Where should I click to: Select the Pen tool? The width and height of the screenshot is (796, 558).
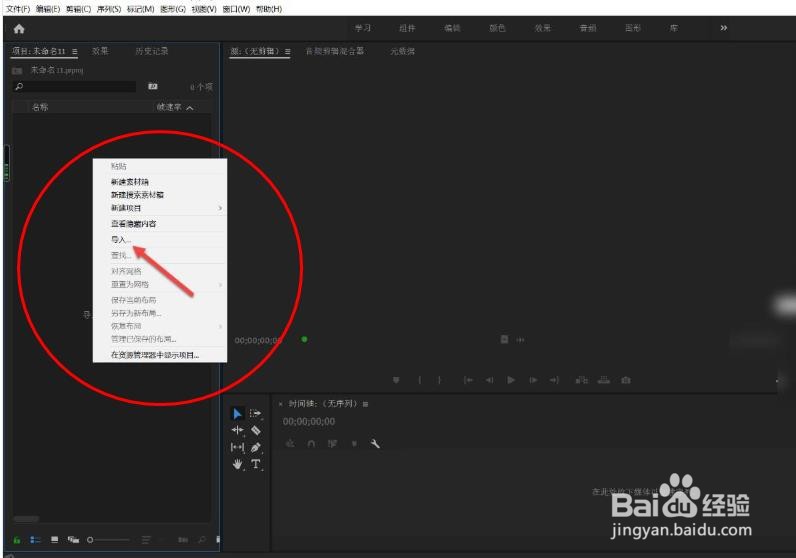[256, 447]
